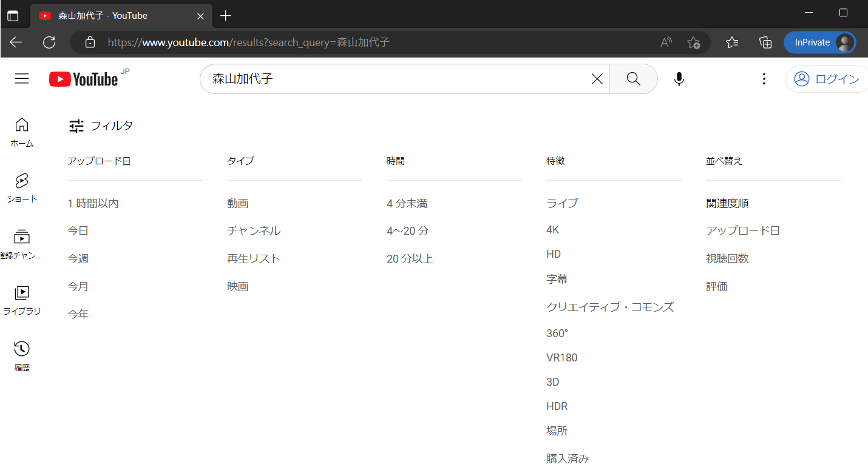Open 履歴 in sidebar
The width and height of the screenshot is (868, 473).
point(22,356)
